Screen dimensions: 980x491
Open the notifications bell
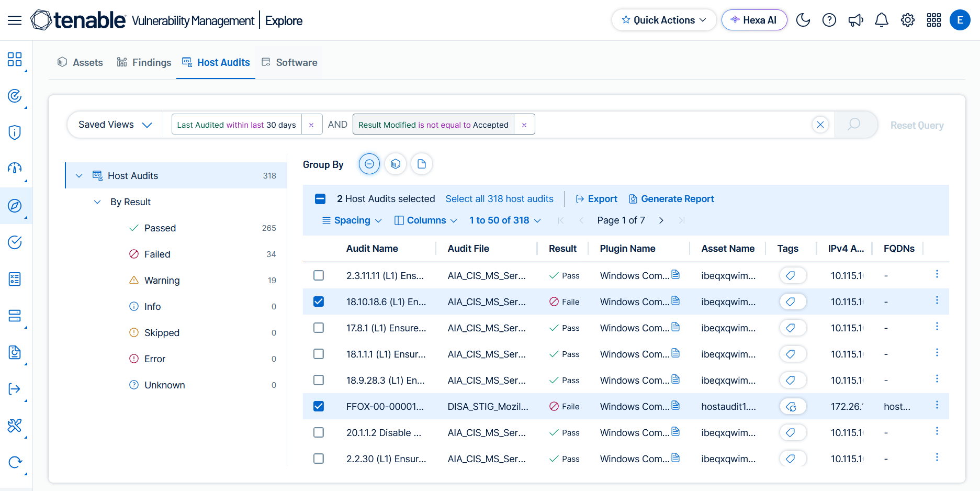(x=882, y=20)
